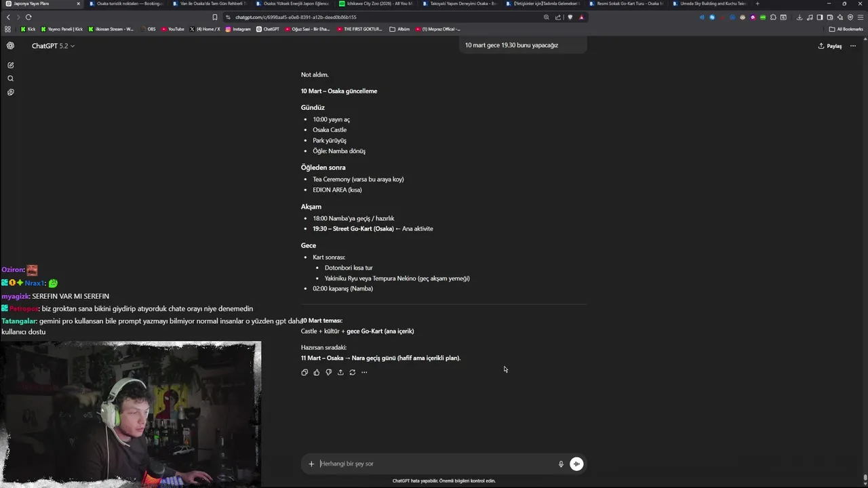This screenshot has width=868, height=488.
Task: Expand the ChatGPT 5.2 model dropdown
Action: pos(53,46)
